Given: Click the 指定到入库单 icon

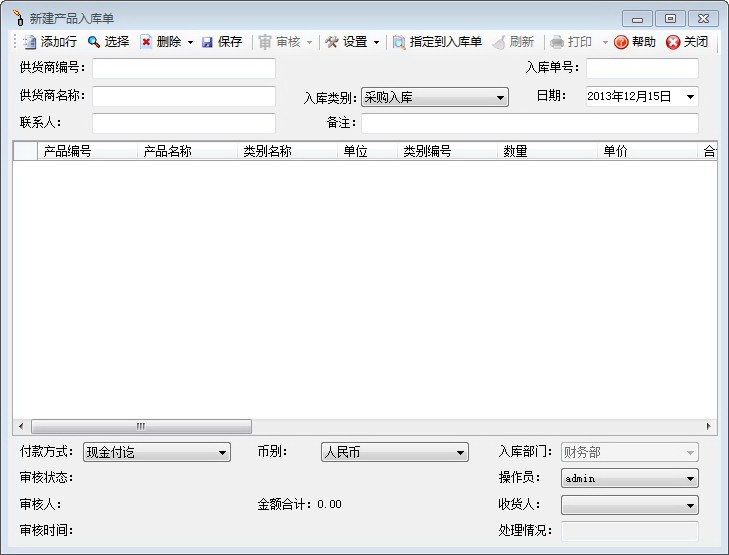Looking at the screenshot, I should [399, 42].
